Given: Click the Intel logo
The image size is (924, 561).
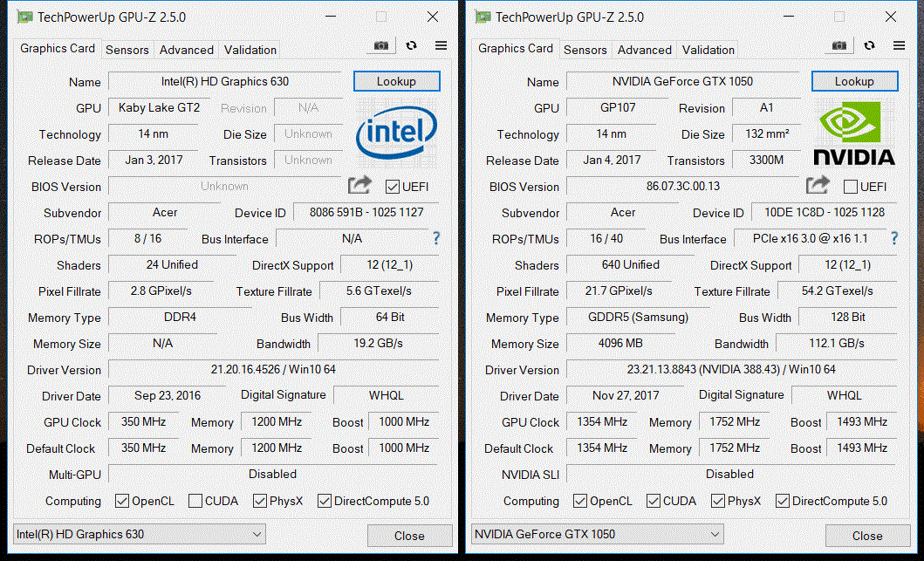Looking at the screenshot, I should point(396,132).
